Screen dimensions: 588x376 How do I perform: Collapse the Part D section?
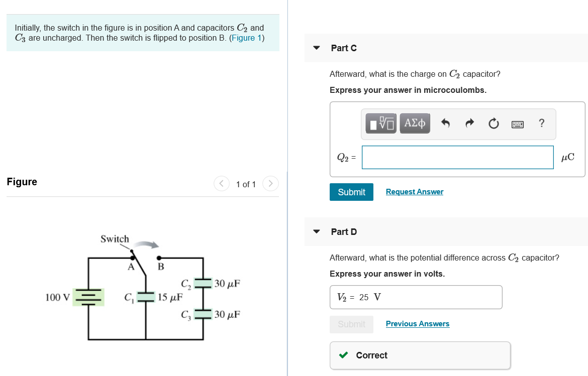click(x=316, y=231)
